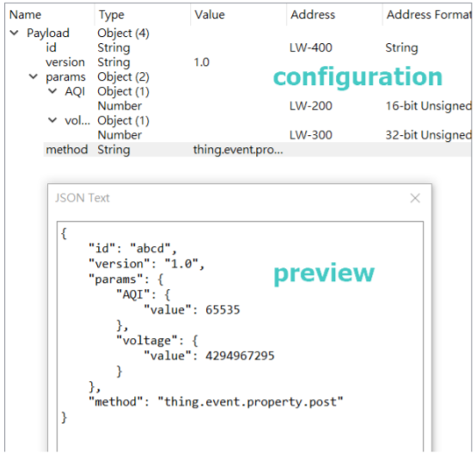Select the version String row

(x=258, y=62)
